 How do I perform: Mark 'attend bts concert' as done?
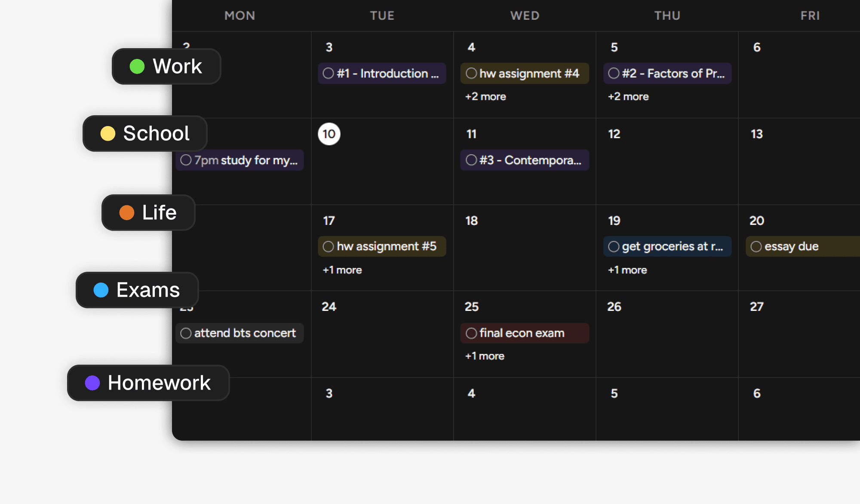[186, 333]
